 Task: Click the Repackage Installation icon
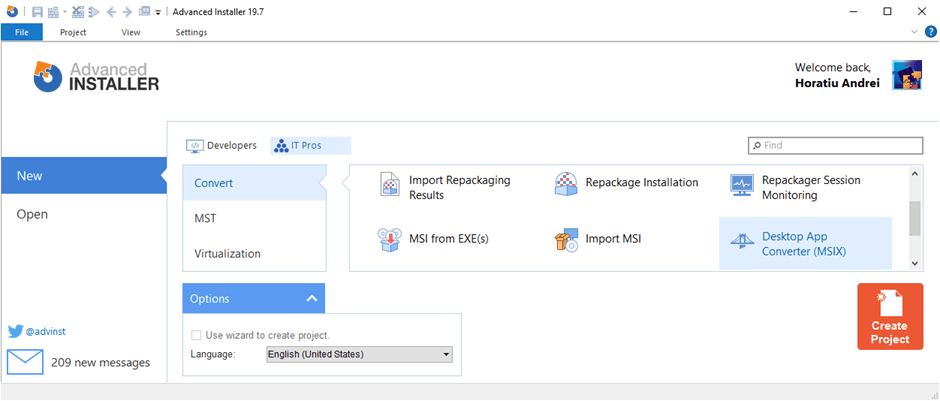click(566, 184)
